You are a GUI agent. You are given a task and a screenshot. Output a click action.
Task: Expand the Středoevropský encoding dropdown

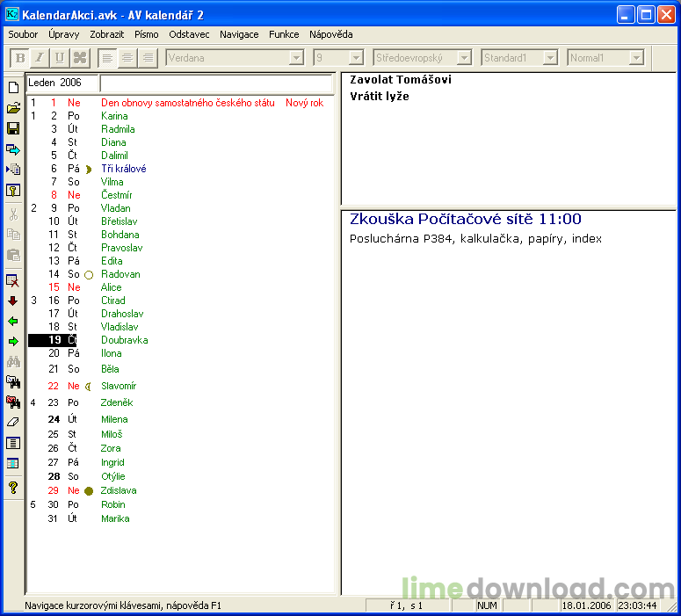pos(464,58)
